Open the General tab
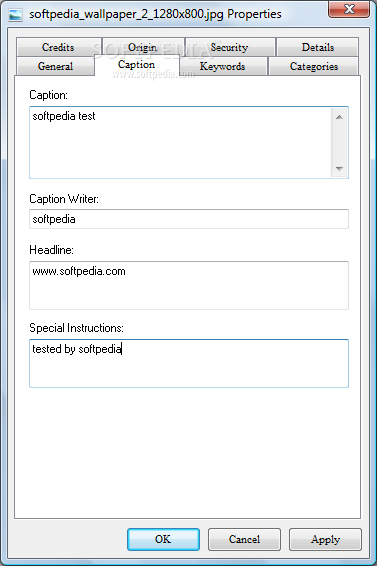 pyautogui.click(x=55, y=66)
